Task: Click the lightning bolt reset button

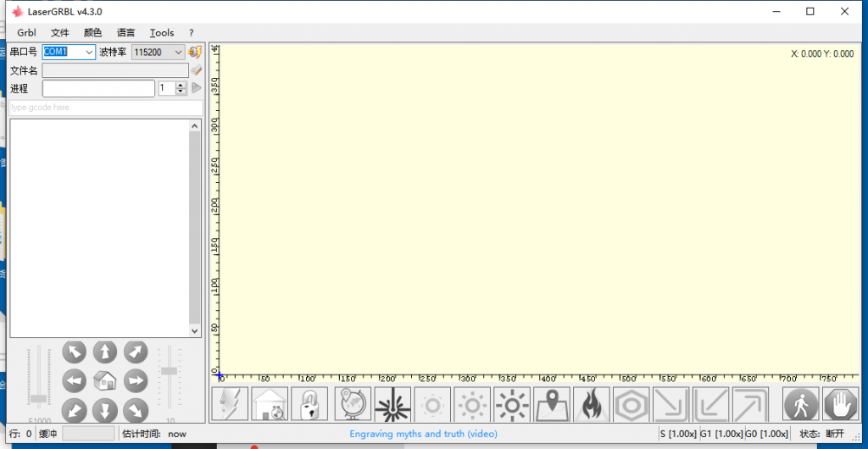Action: click(x=230, y=405)
